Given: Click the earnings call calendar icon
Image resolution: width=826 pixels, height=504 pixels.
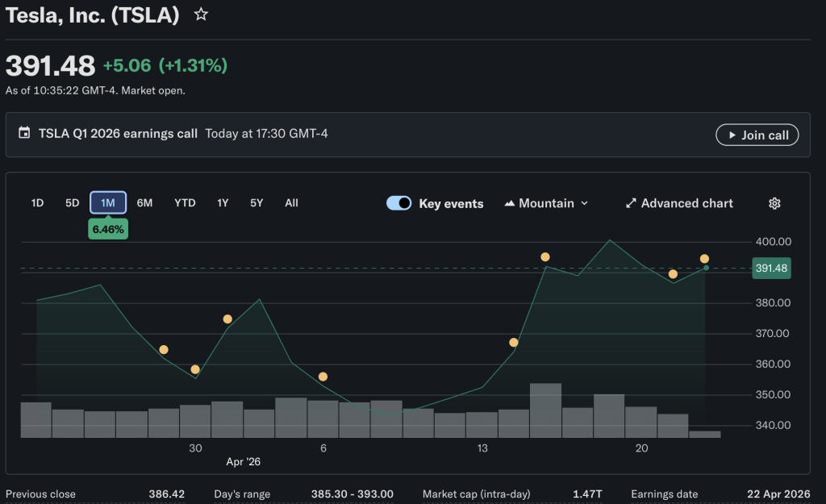Looking at the screenshot, I should [24, 133].
